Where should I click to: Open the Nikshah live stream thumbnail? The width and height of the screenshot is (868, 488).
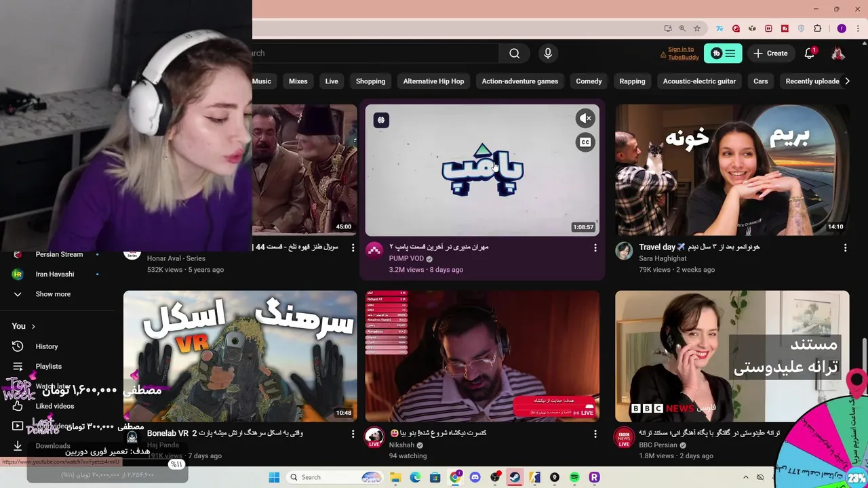[x=482, y=357]
